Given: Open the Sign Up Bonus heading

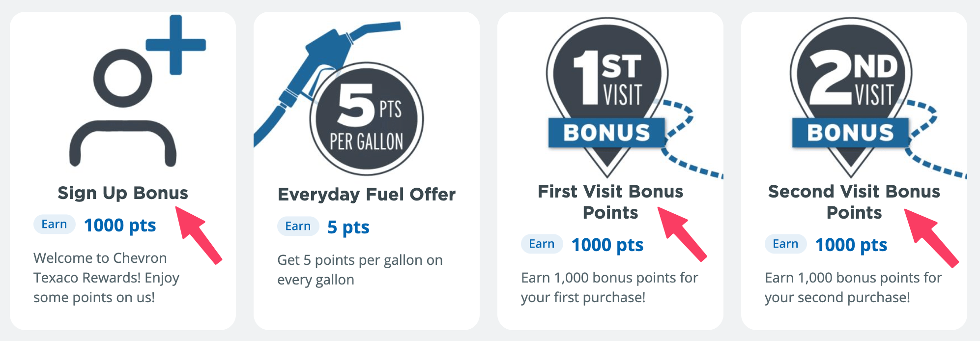Looking at the screenshot, I should click(123, 193).
